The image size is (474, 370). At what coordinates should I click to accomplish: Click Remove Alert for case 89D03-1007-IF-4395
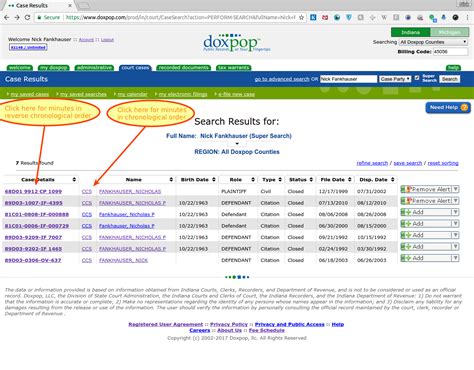426,201
